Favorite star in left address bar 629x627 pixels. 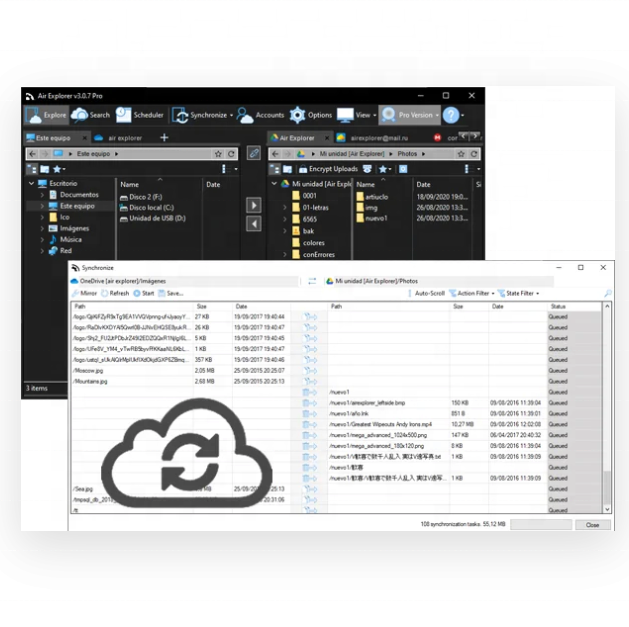(x=218, y=154)
